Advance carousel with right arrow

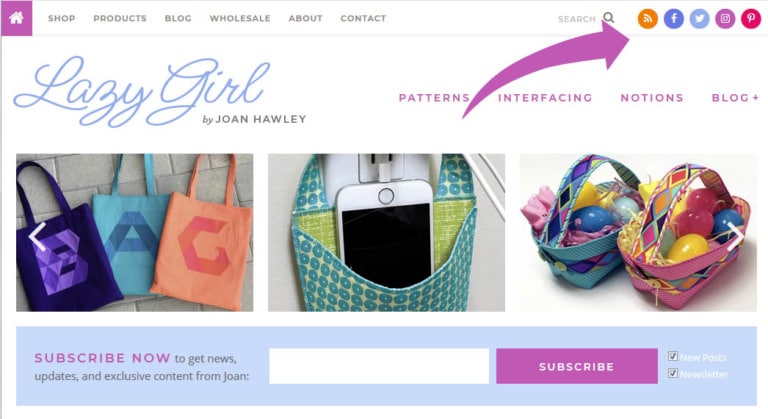[735, 236]
